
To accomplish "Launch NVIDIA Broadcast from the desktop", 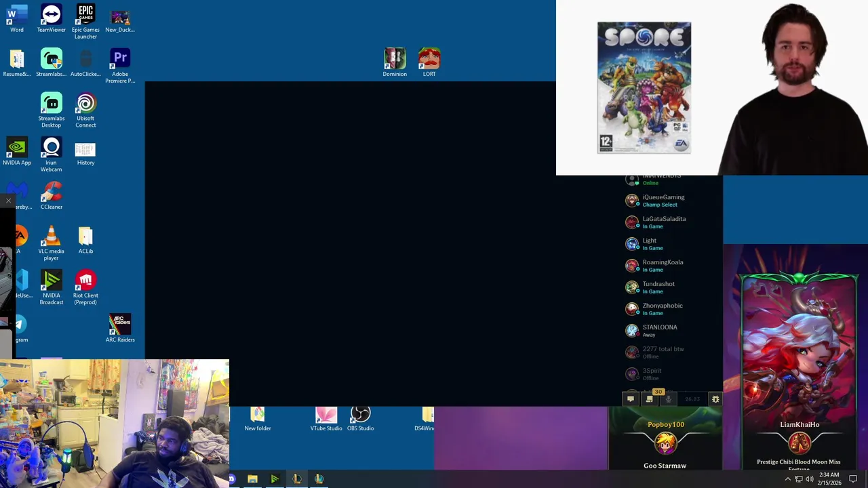I will [52, 287].
